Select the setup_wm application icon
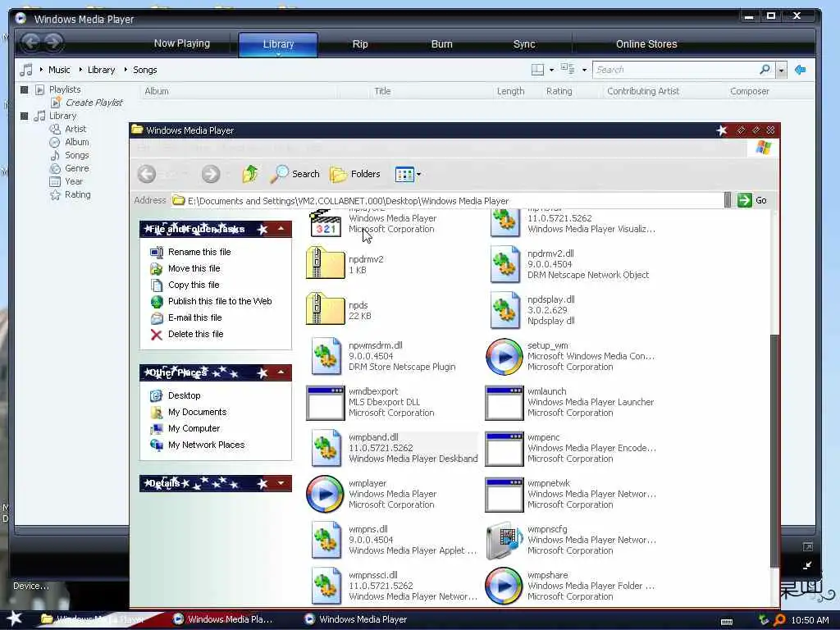The image size is (840, 630). [504, 356]
